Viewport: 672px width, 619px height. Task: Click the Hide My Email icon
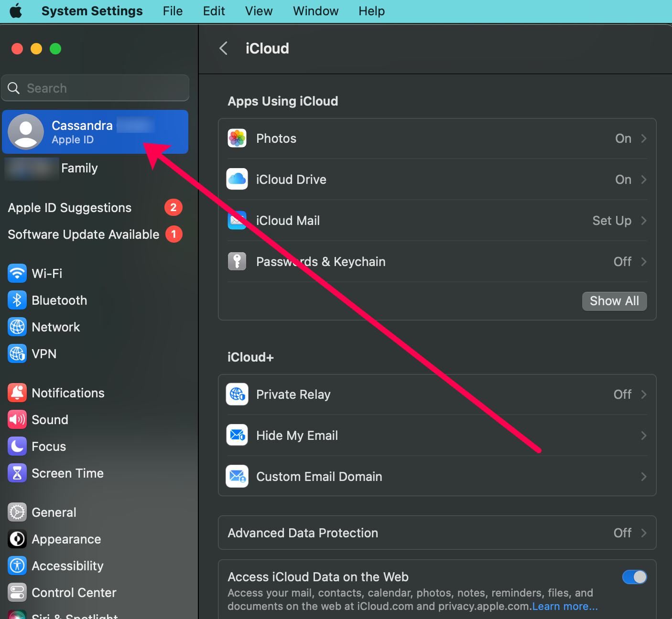[237, 435]
